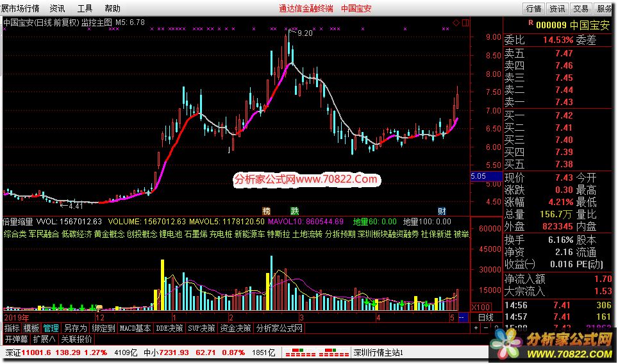The width and height of the screenshot is (618, 364).
Task: Click the 黄金概念 concept tag
Action: click(x=109, y=234)
